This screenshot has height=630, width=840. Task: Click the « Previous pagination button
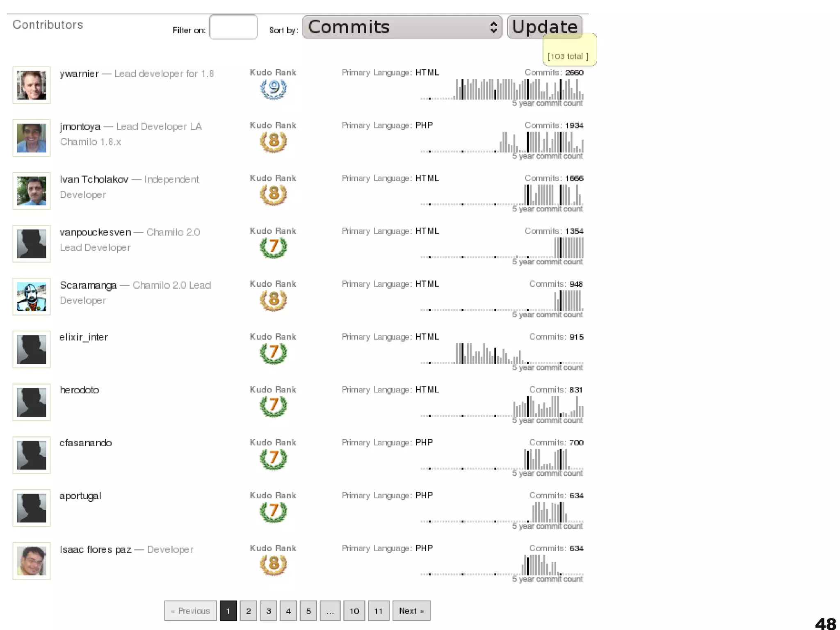tap(190, 611)
